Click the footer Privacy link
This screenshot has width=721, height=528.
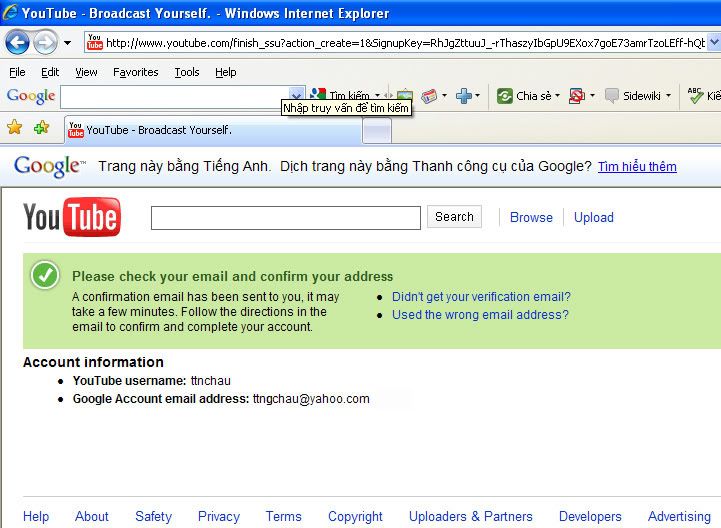tap(218, 517)
